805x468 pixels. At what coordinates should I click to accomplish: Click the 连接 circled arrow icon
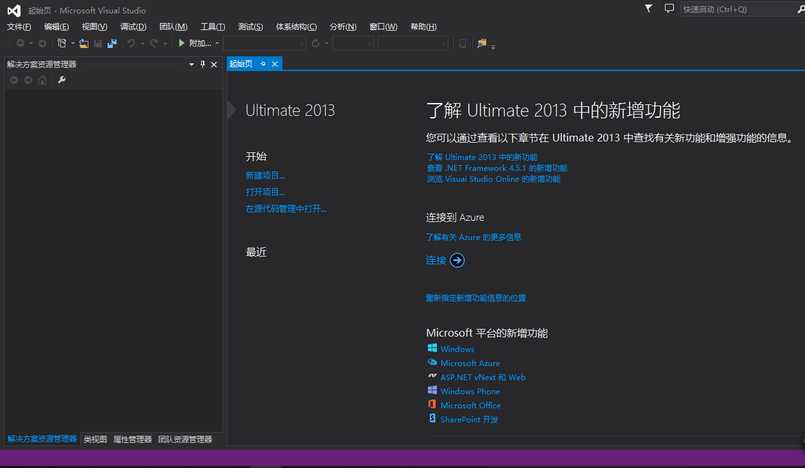pyautogui.click(x=457, y=260)
